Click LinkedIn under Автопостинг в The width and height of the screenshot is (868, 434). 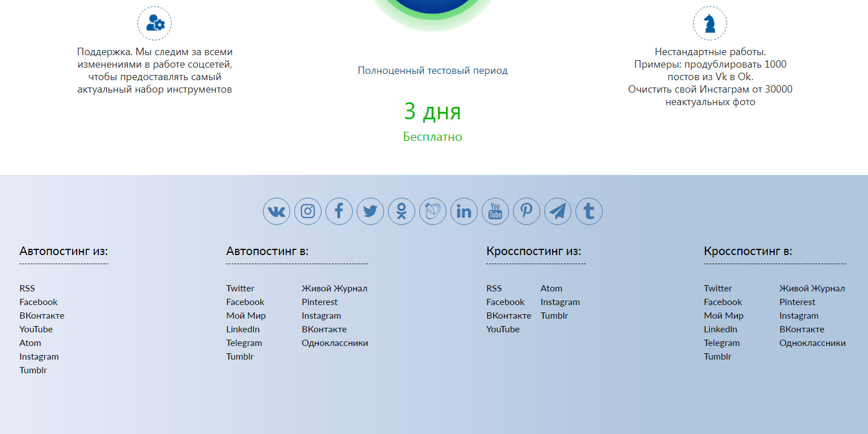243,329
